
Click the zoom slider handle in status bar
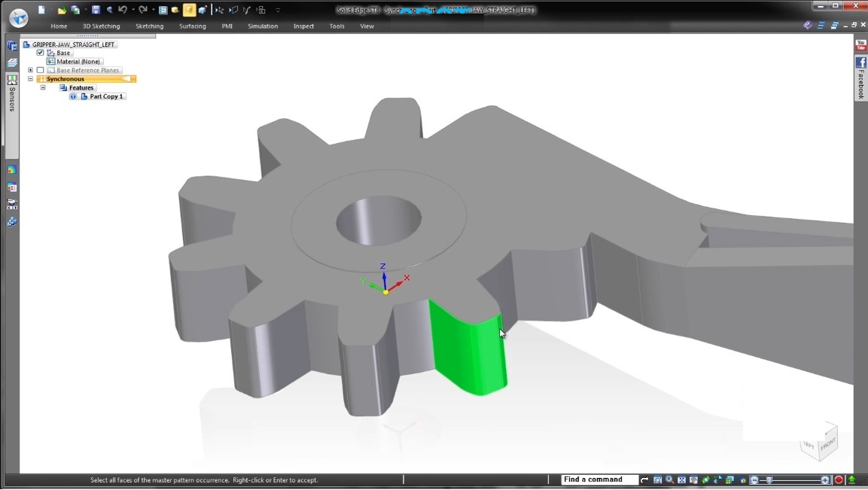(x=769, y=480)
